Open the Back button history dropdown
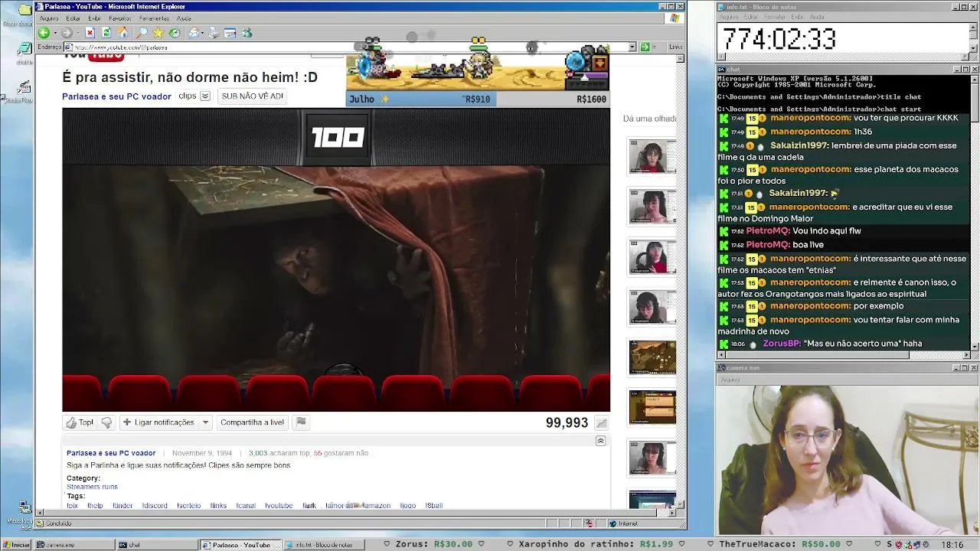Viewport: 980px width, 551px height. pos(55,33)
